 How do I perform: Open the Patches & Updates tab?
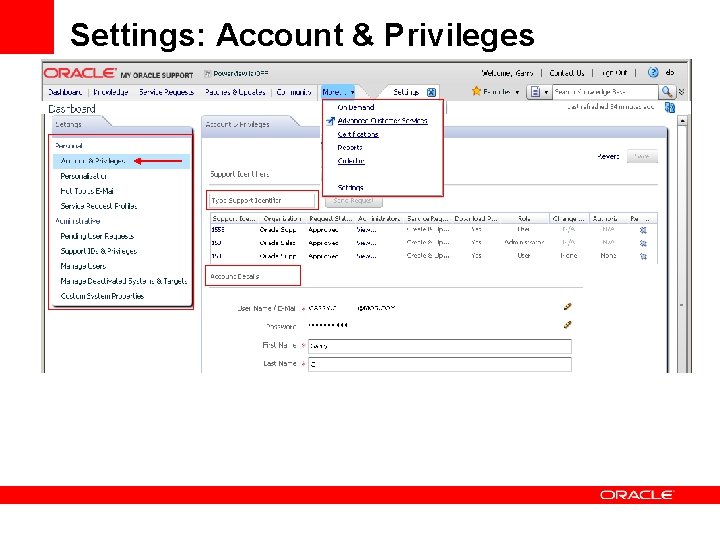pyautogui.click(x=235, y=92)
